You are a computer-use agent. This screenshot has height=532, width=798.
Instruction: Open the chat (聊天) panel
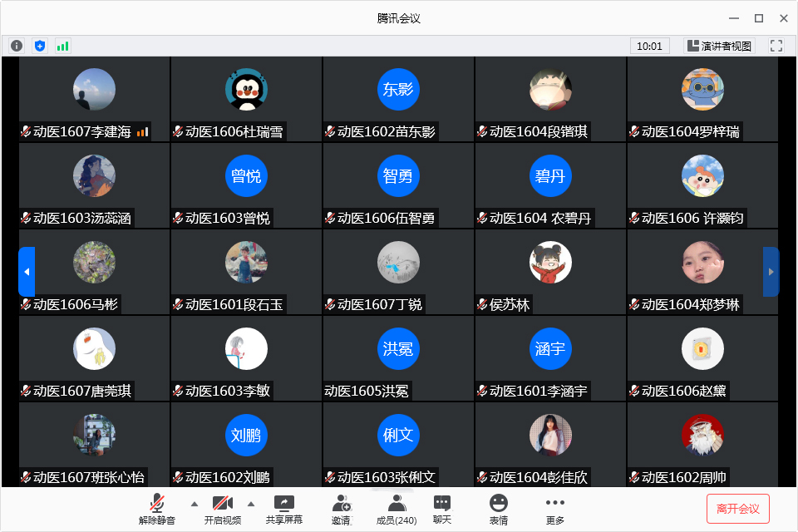coord(441,509)
